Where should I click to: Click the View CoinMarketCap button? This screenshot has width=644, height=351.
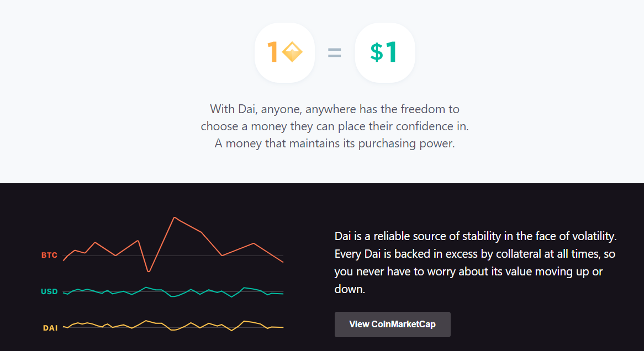pyautogui.click(x=392, y=325)
